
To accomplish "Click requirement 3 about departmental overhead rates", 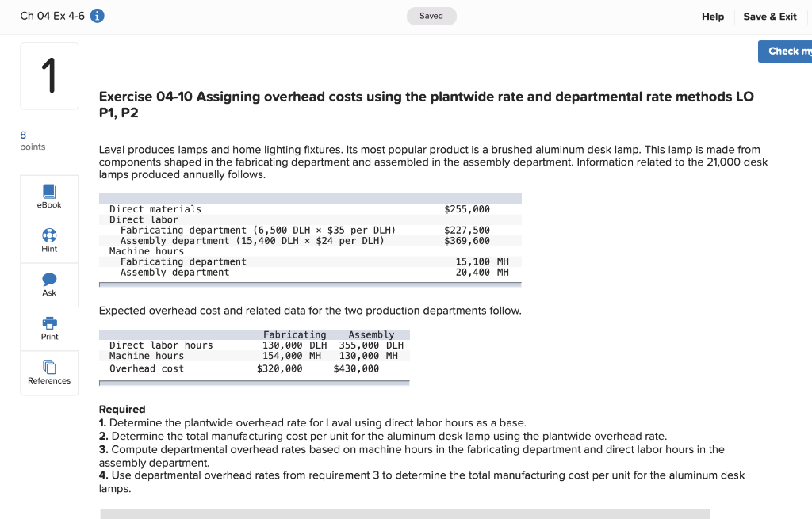I will click(412, 456).
